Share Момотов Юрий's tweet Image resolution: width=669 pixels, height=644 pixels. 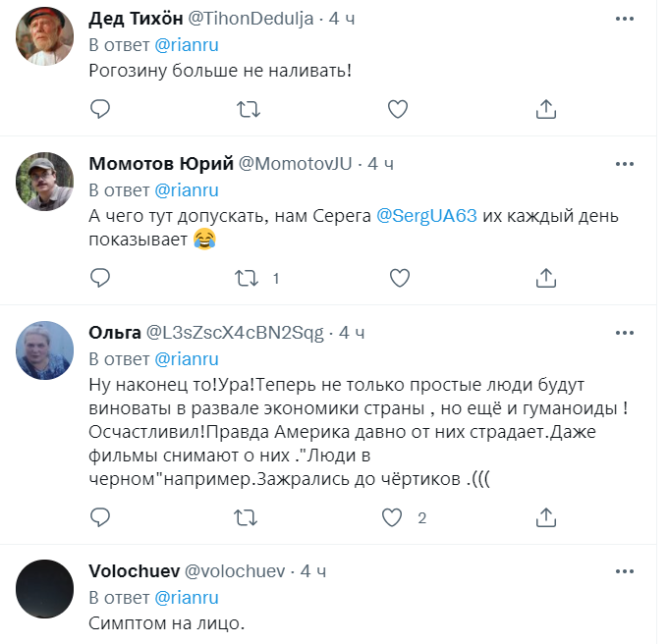pos(546,279)
